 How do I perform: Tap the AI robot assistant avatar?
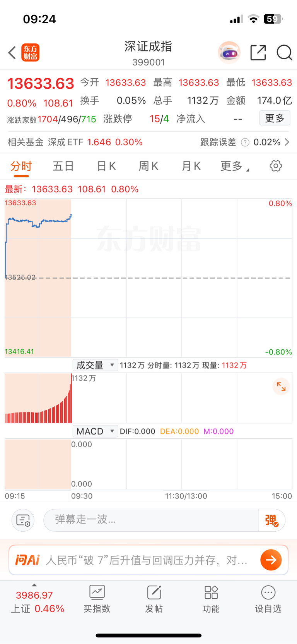(229, 53)
